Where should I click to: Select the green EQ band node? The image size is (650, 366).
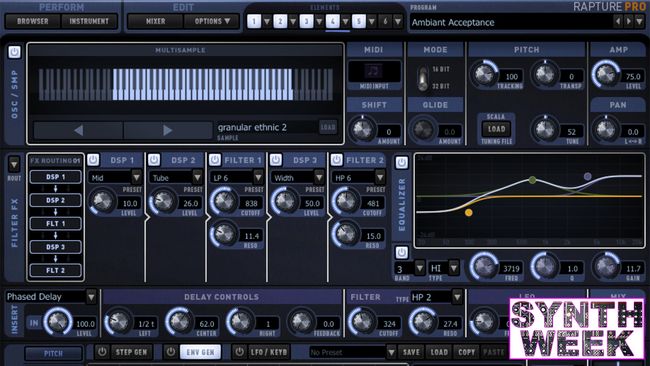[x=533, y=179]
